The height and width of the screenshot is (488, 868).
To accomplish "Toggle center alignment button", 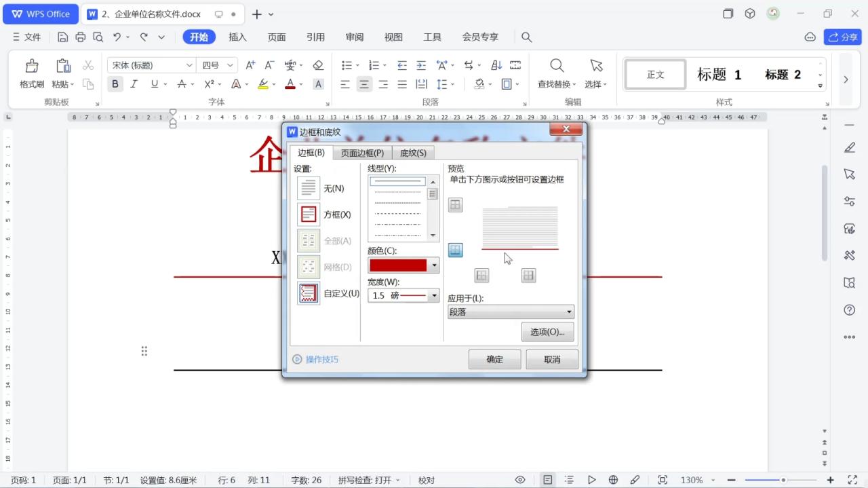I will pos(364,84).
